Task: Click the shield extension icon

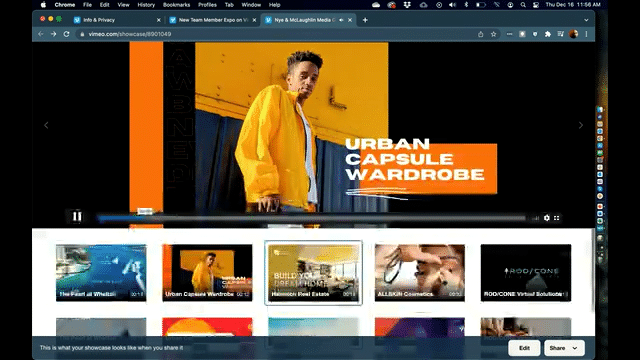Action: 535,34
